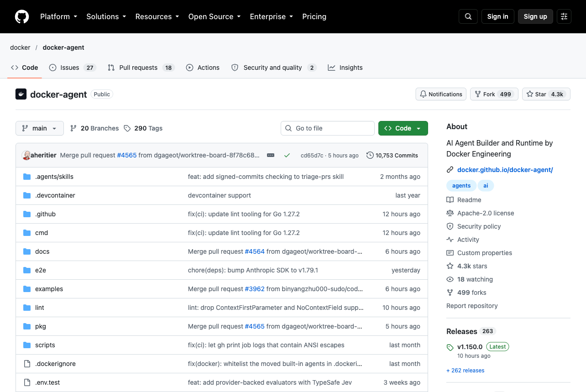
Task: Click the branches icon beside 20 Branches
Action: point(73,128)
